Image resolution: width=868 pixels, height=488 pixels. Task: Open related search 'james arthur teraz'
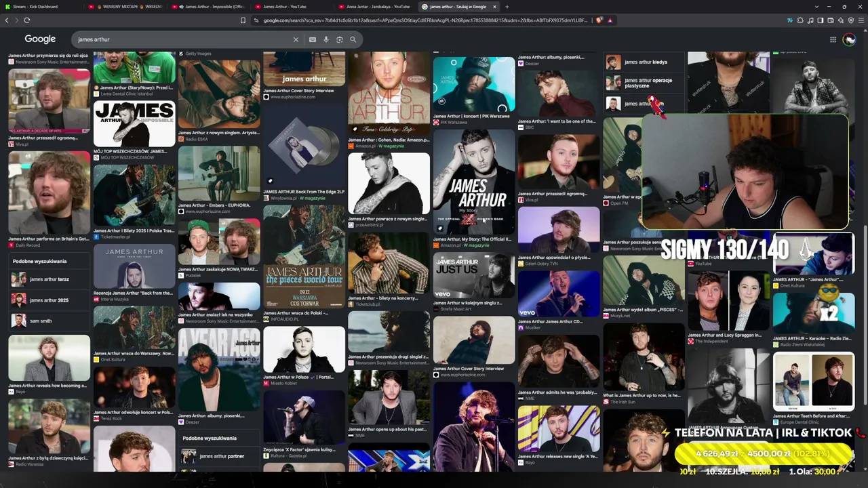(x=49, y=279)
